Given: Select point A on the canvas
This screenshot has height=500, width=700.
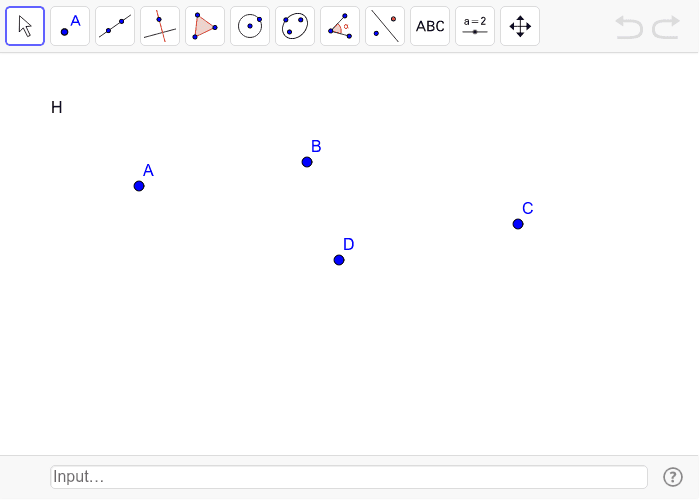Looking at the screenshot, I should [x=139, y=186].
